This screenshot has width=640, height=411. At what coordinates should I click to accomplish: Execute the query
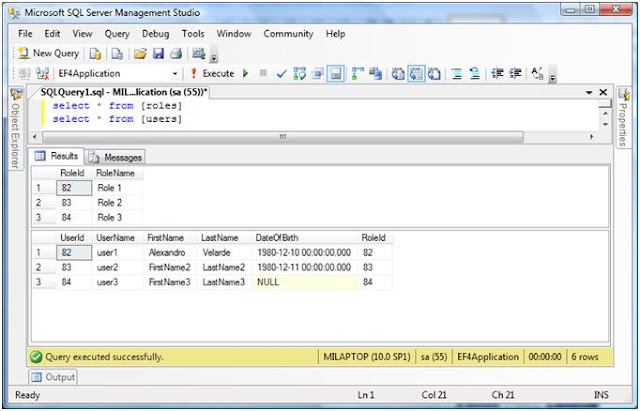(212, 74)
